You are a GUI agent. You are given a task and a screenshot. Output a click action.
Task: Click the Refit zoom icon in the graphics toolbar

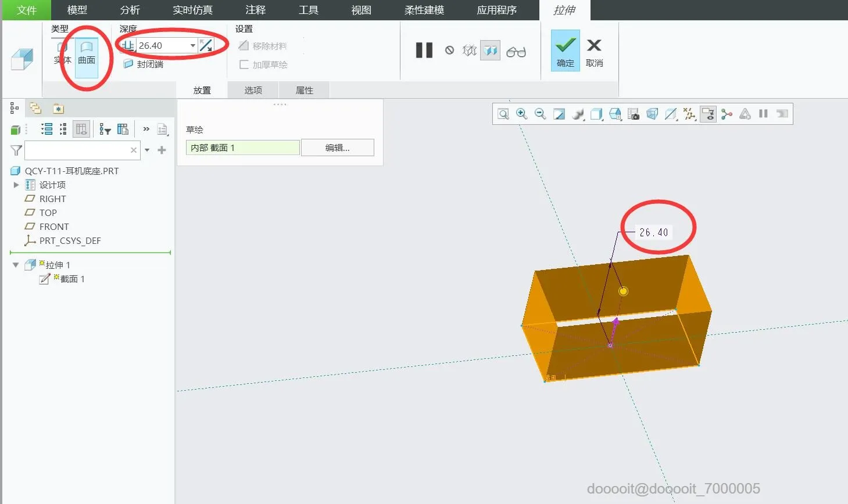[503, 114]
